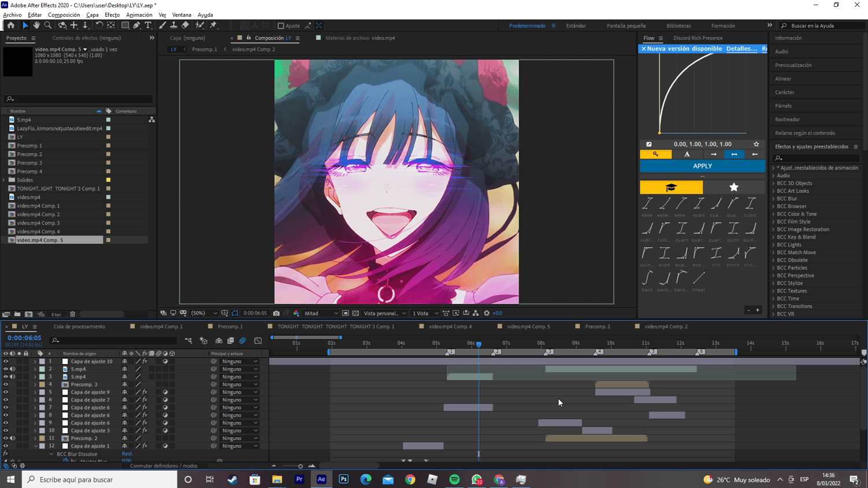Enable motion blur for composition
868x488 pixels.
tap(242, 341)
